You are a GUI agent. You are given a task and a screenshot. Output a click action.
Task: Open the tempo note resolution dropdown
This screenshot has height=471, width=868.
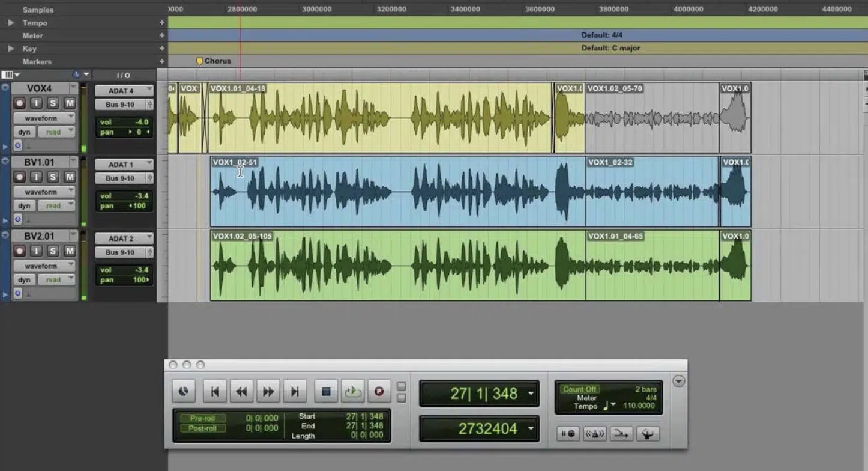[609, 406]
